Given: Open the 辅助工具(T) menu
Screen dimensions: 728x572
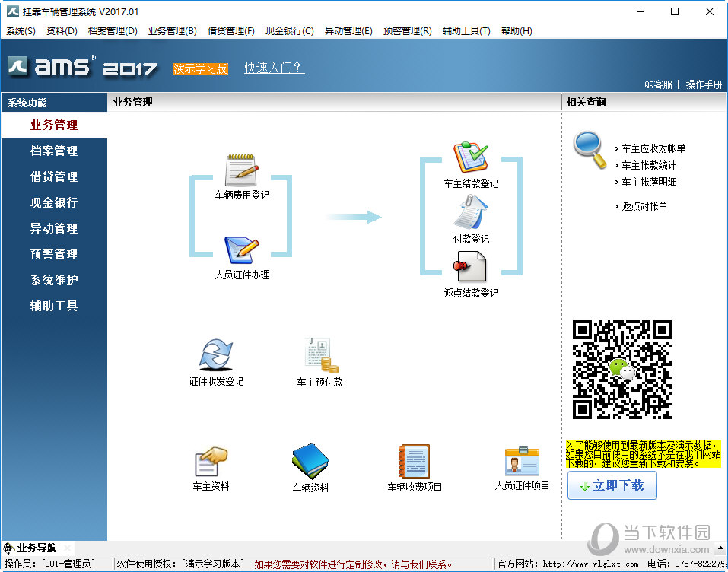Looking at the screenshot, I should coord(466,31).
